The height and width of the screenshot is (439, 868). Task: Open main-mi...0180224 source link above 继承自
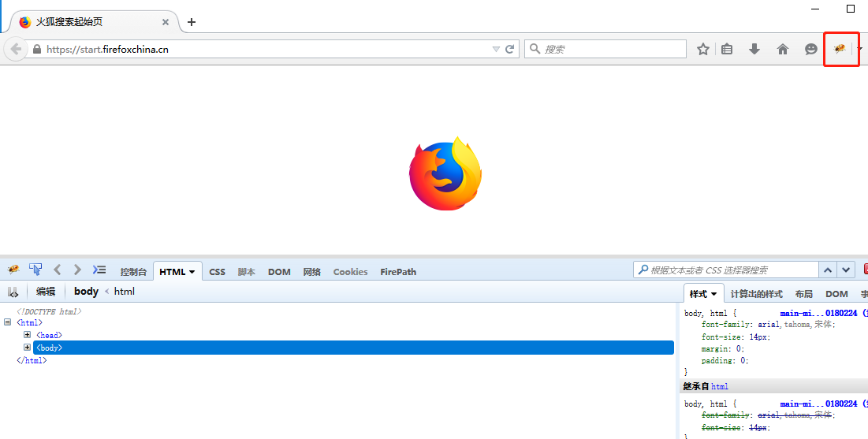coord(819,313)
